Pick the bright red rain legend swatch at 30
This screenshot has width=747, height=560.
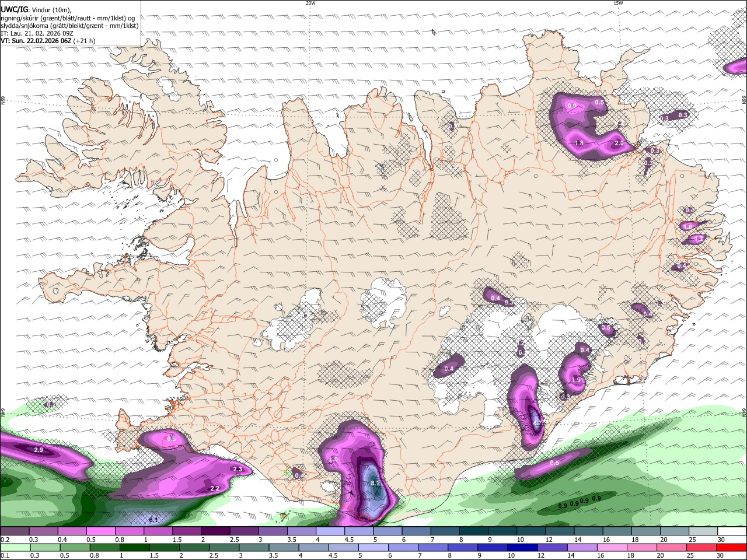[x=731, y=547]
